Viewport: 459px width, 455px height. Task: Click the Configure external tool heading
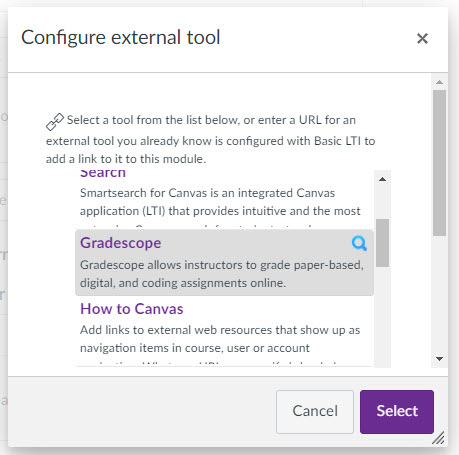[x=121, y=37]
